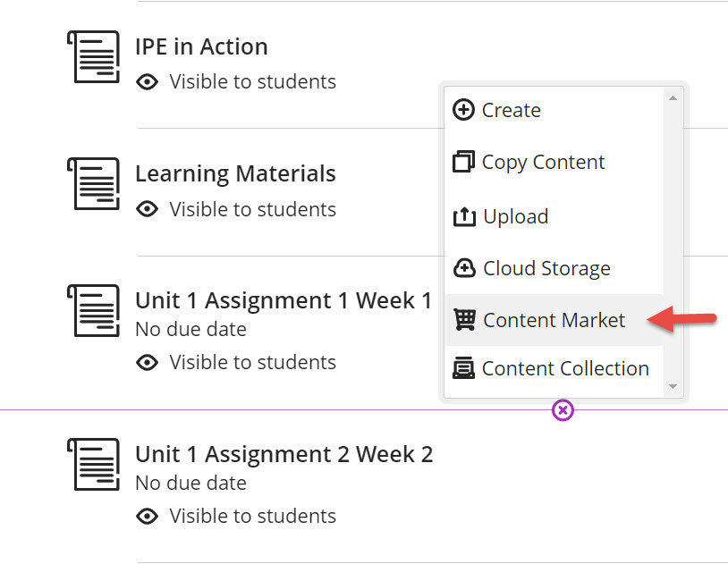Screen dimensions: 728x564
Task: Click Visible to students under Unit 1 Assignment 1
Action: (252, 362)
